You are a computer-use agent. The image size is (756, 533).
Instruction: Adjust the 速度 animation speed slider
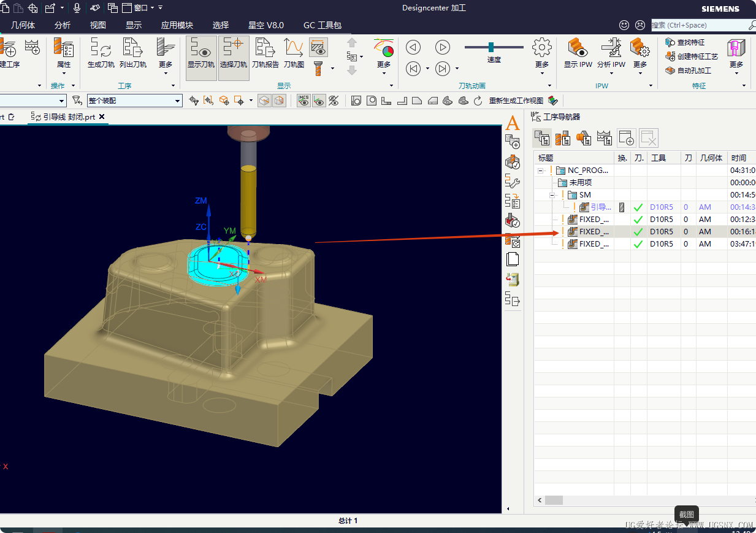click(491, 47)
